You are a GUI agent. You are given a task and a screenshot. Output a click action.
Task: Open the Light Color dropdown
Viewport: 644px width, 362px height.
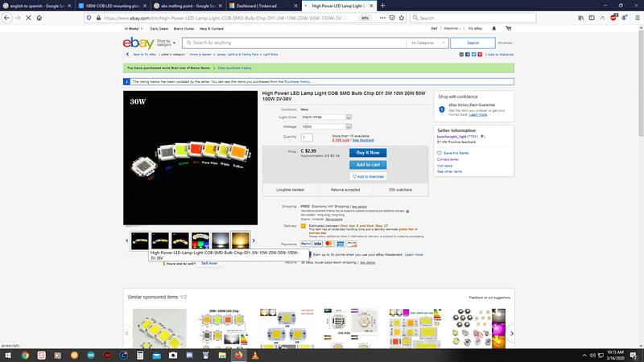click(x=326, y=117)
